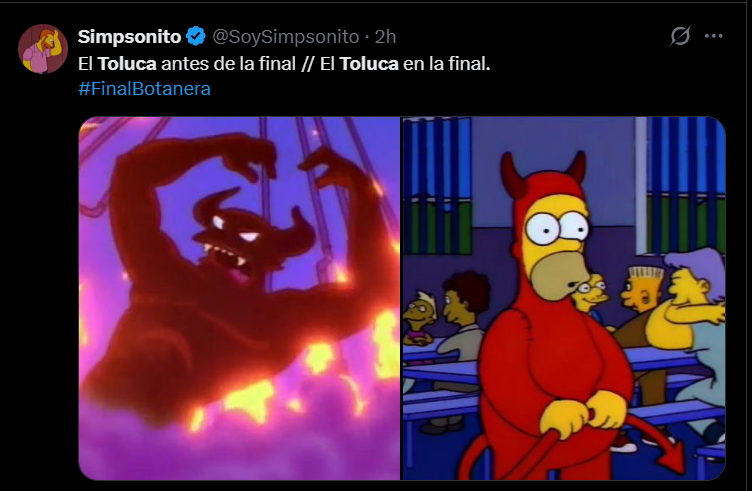This screenshot has height=491, width=752.
Task: Open the Simpsonito display name profile
Action: 129,36
